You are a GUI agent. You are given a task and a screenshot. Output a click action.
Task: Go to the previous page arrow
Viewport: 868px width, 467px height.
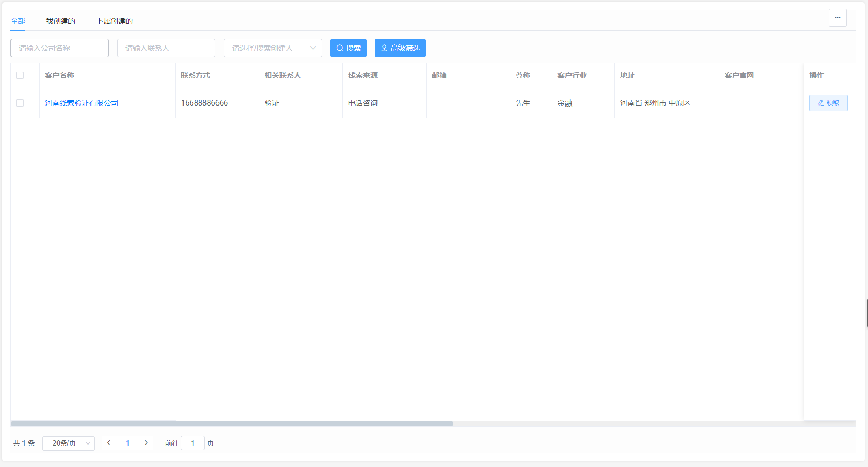pos(109,443)
